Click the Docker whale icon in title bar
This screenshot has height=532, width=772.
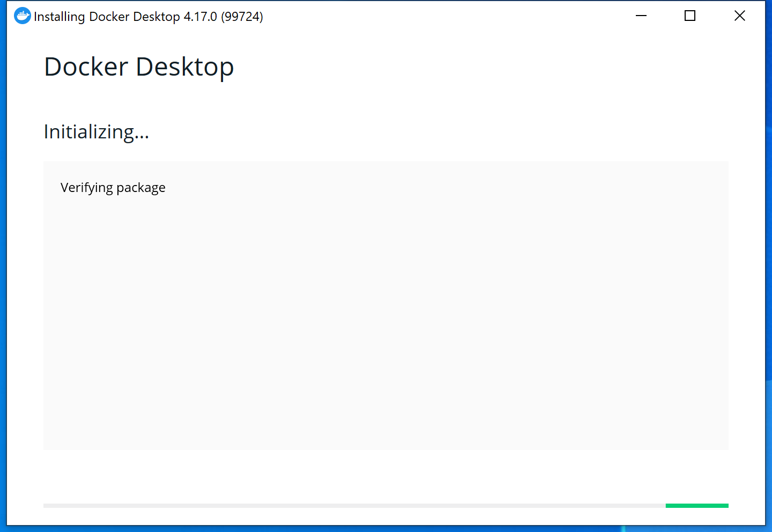pyautogui.click(x=22, y=16)
